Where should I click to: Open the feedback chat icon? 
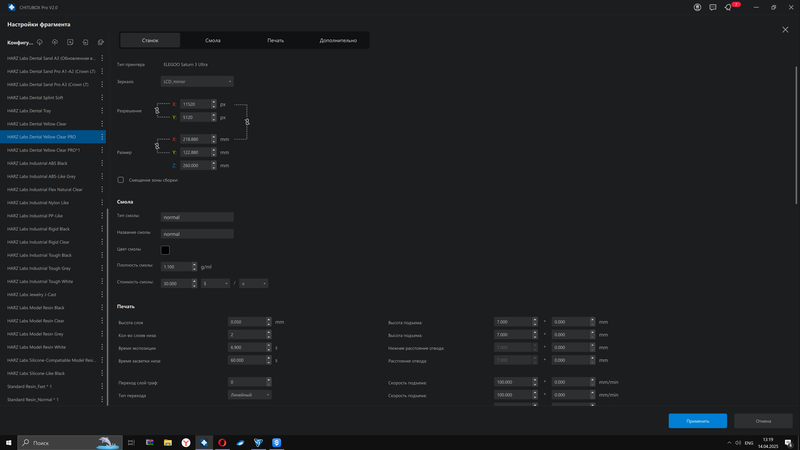pyautogui.click(x=712, y=6)
